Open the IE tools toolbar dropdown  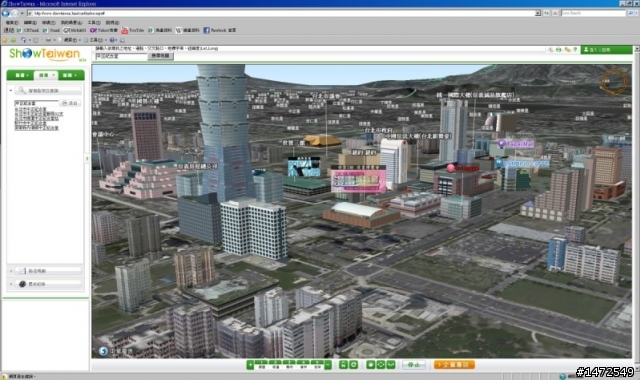(95, 40)
